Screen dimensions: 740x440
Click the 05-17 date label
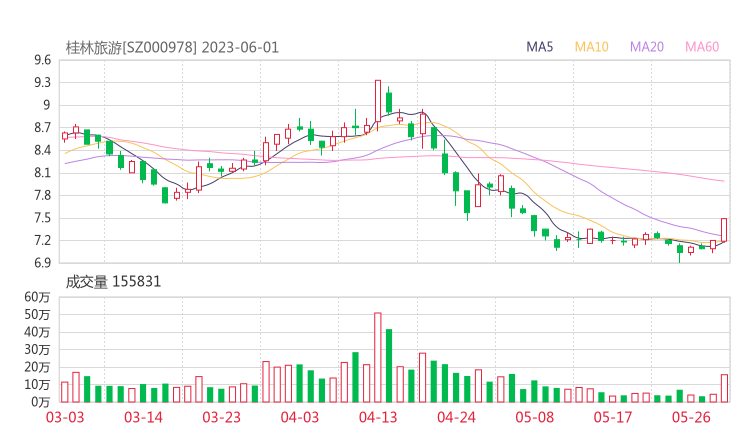(613, 418)
